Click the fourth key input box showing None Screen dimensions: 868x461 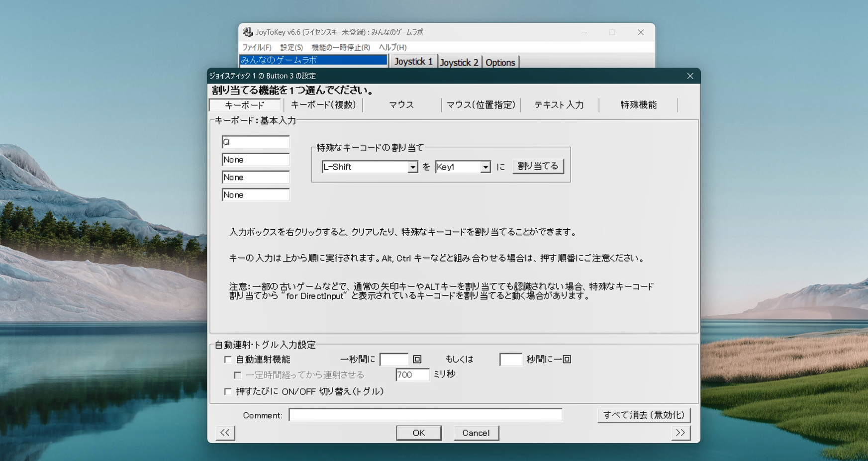click(x=256, y=195)
